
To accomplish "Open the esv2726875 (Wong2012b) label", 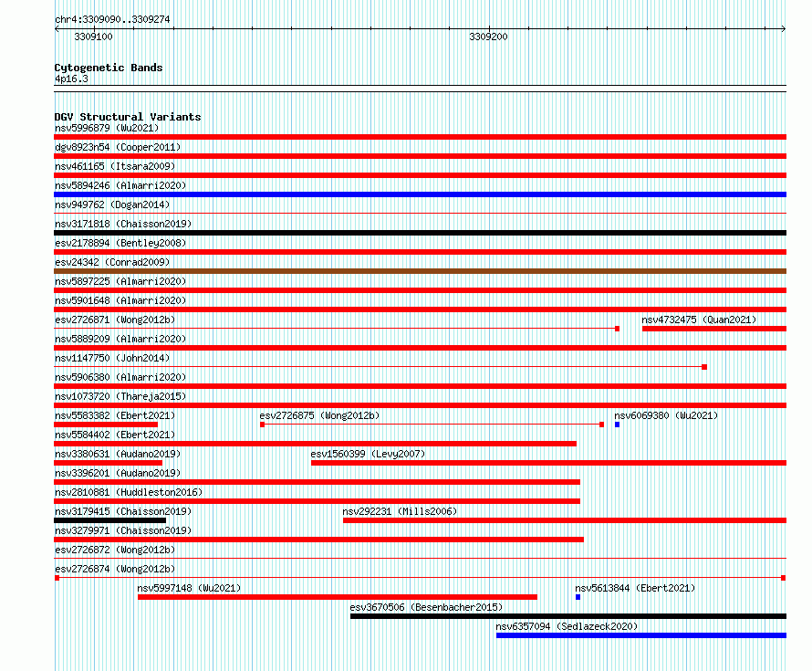I will pos(319,415).
